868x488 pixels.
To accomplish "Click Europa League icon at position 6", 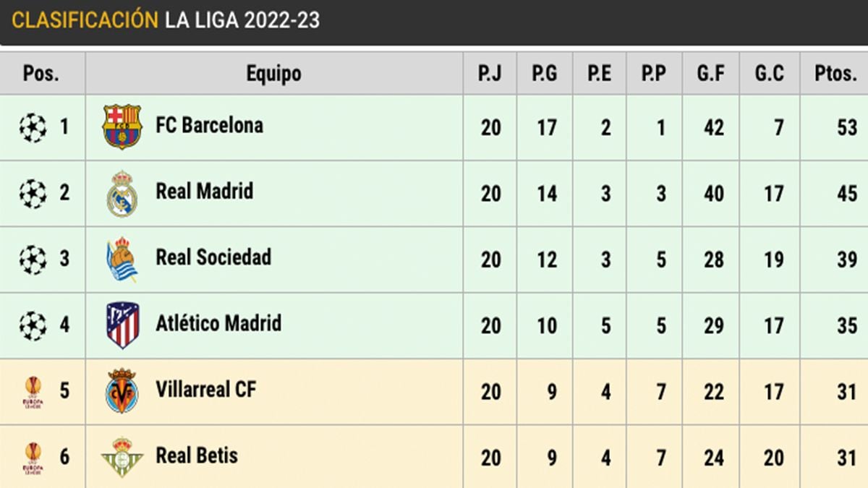I will pos(33,458).
